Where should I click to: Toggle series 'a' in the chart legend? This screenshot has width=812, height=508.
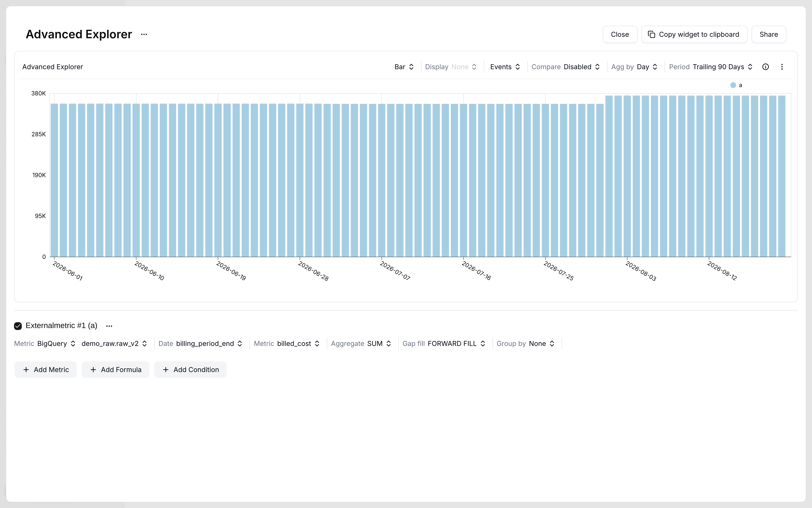click(x=736, y=85)
